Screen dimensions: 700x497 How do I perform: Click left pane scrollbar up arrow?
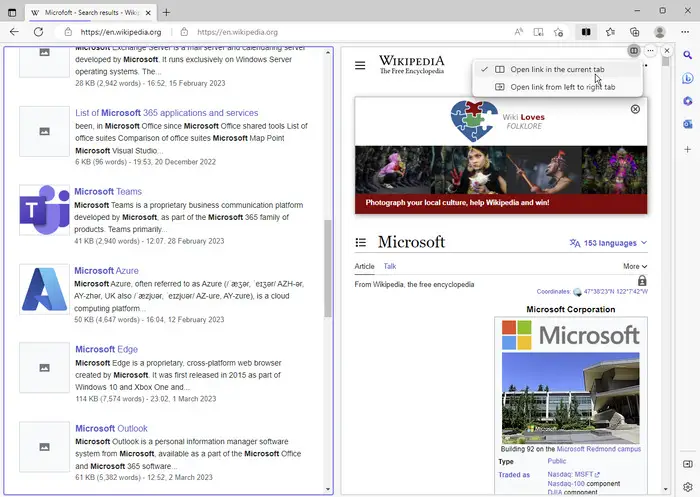pyautogui.click(x=328, y=52)
